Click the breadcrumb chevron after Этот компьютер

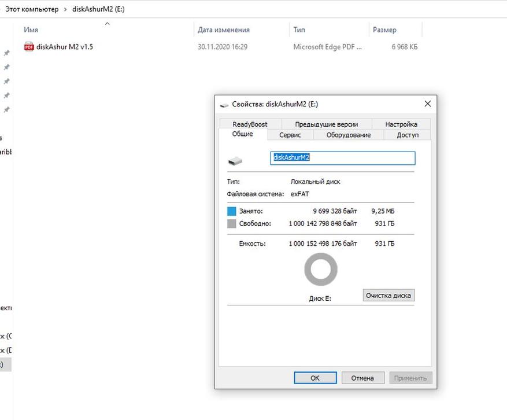coord(65,9)
